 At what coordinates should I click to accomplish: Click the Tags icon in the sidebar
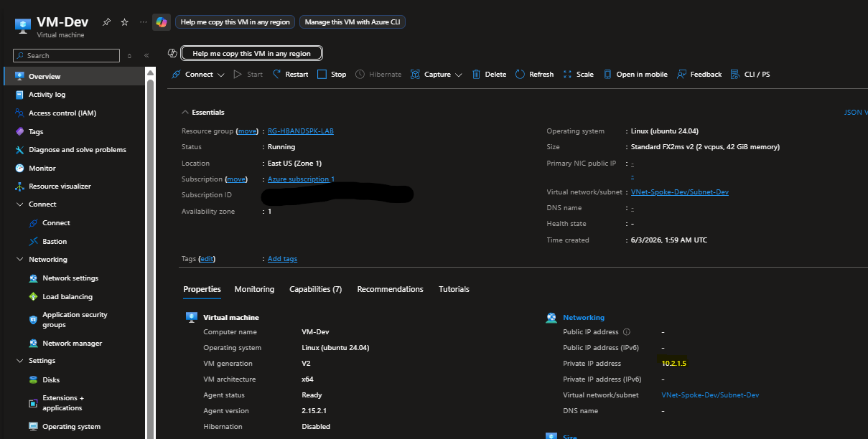[x=20, y=132]
